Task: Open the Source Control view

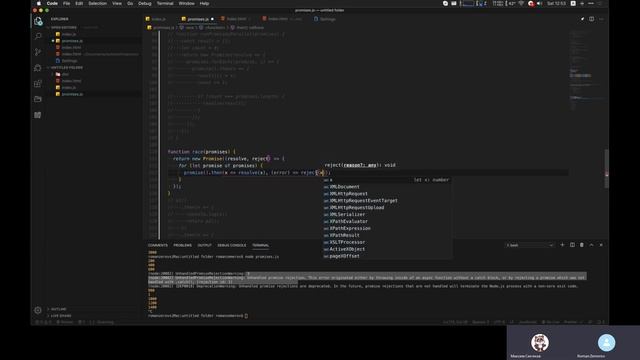Action: (x=38, y=52)
